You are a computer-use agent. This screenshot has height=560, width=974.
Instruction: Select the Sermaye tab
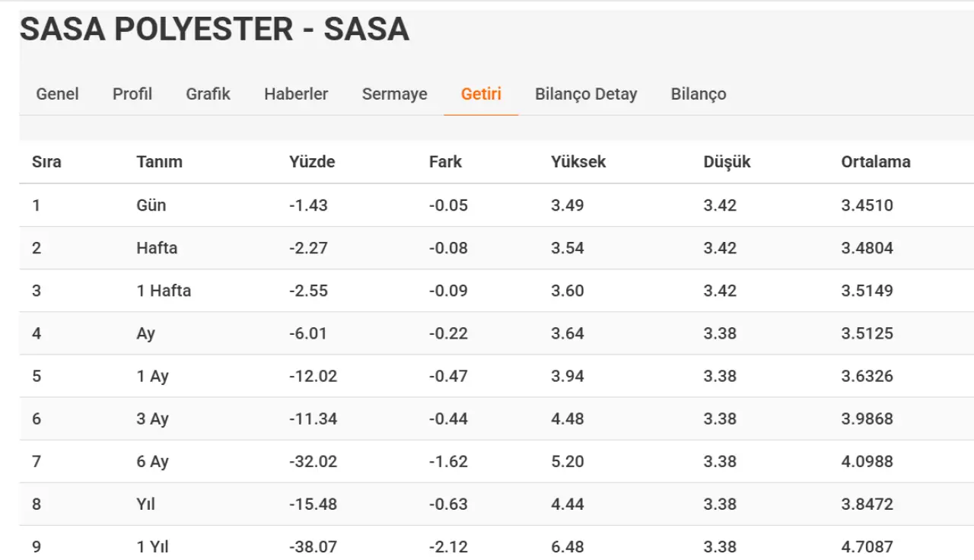pos(394,94)
